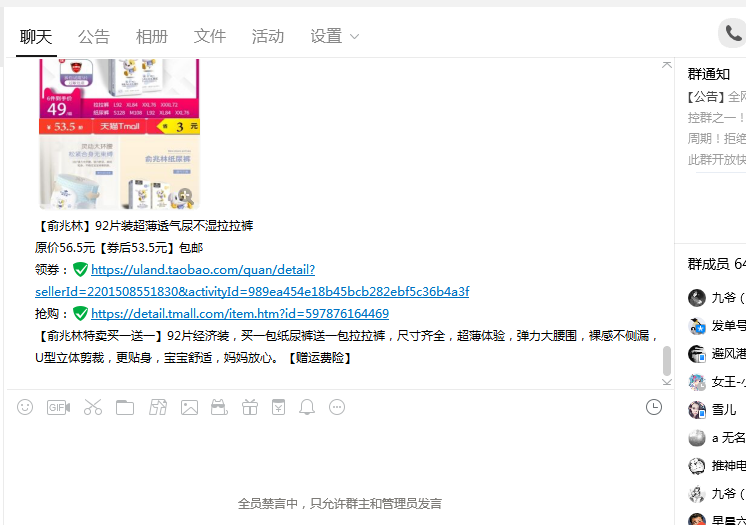The height and width of the screenshot is (525, 746).
Task: Click the 全员禁言中 muted notice text
Action: coord(340,503)
